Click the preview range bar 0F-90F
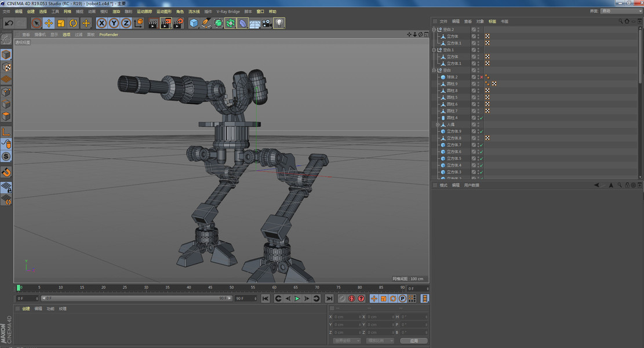Image resolution: width=644 pixels, height=348 pixels. [137, 298]
